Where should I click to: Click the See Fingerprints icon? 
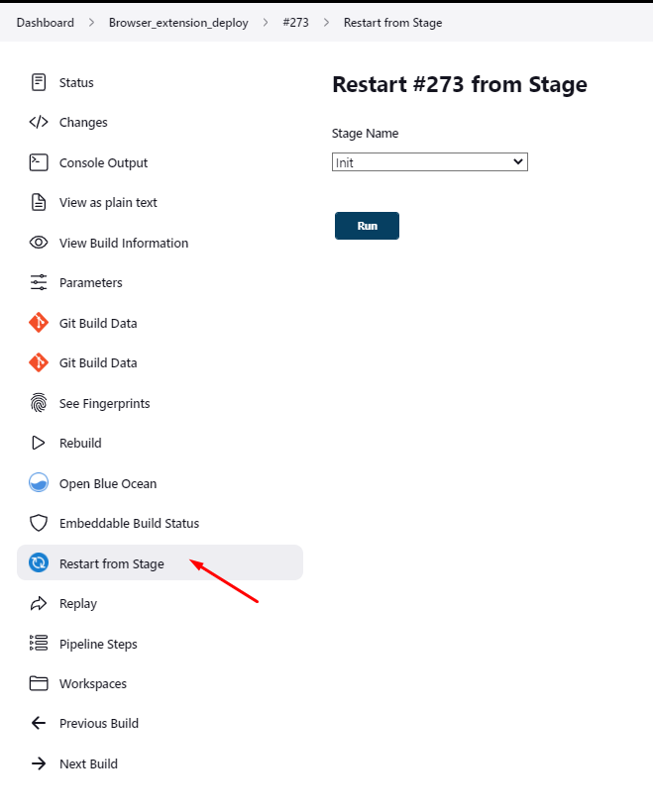pyautogui.click(x=38, y=403)
